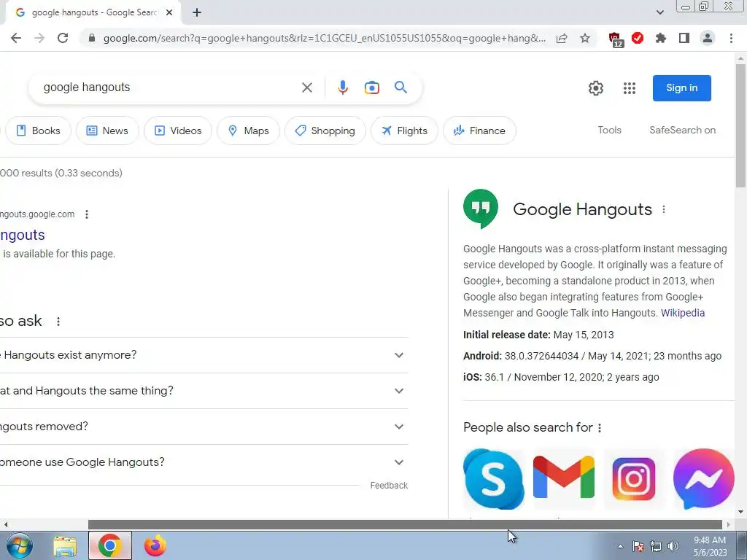Click the Chrome taskbar button

point(110,545)
